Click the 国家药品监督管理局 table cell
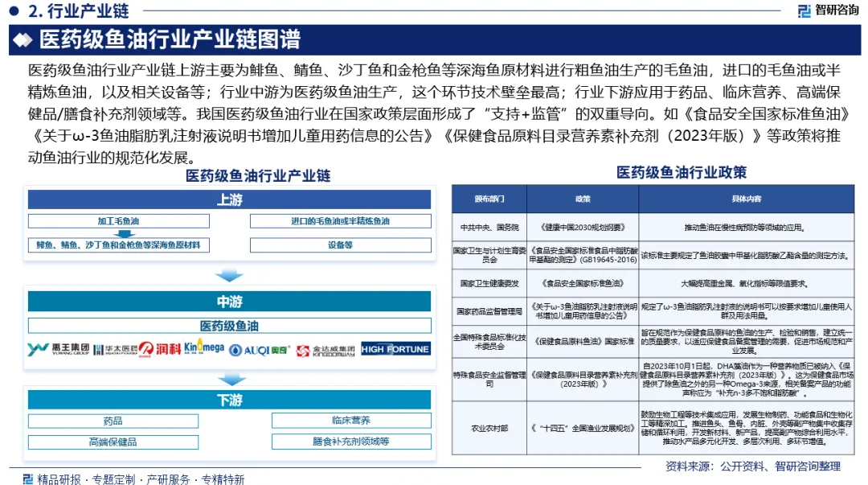 coord(489,311)
